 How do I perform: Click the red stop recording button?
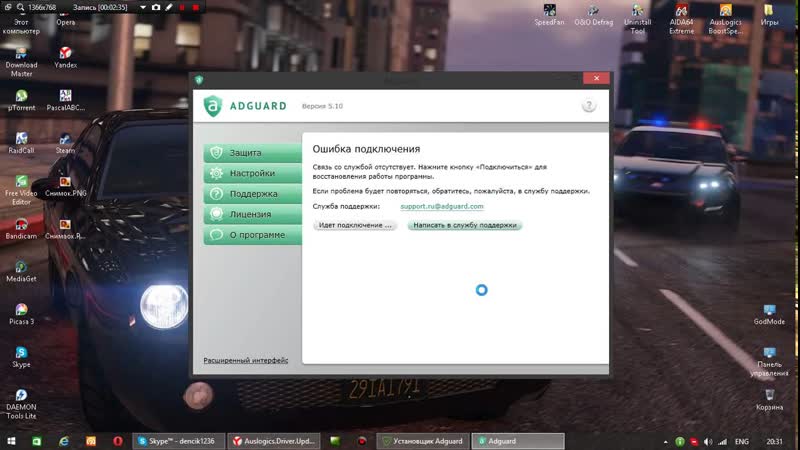coord(195,7)
